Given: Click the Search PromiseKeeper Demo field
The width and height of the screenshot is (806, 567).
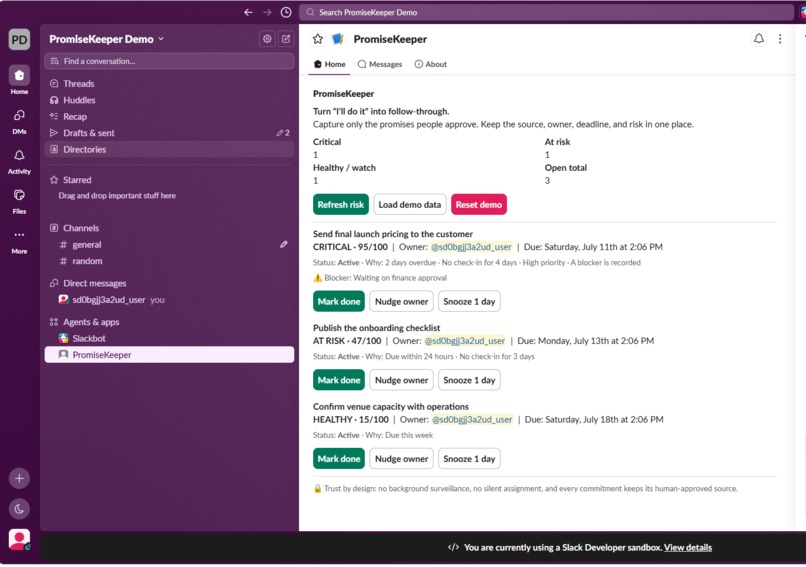Looking at the screenshot, I should coord(546,12).
